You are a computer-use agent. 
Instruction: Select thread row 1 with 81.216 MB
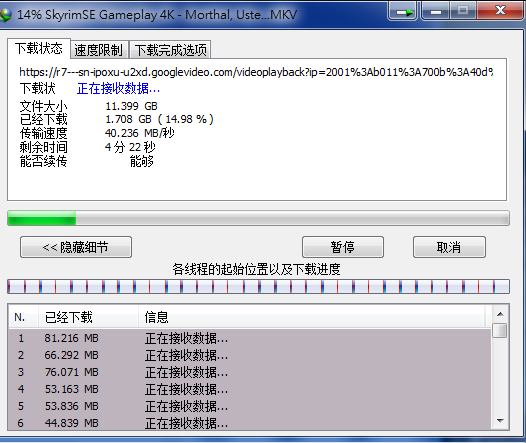point(250,338)
